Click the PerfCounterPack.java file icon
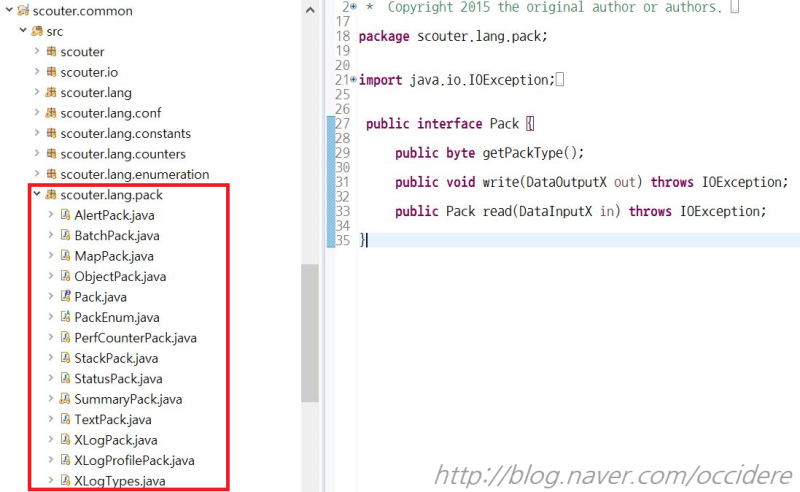Image resolution: width=800 pixels, height=492 pixels. click(x=65, y=337)
